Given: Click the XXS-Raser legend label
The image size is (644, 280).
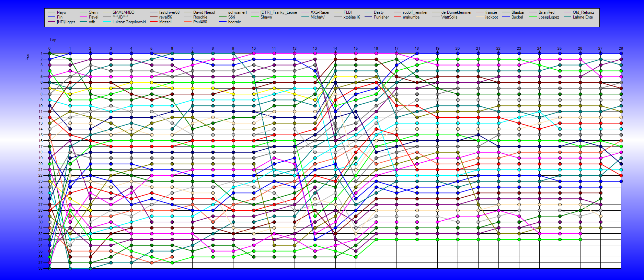Looking at the screenshot, I should [320, 12].
